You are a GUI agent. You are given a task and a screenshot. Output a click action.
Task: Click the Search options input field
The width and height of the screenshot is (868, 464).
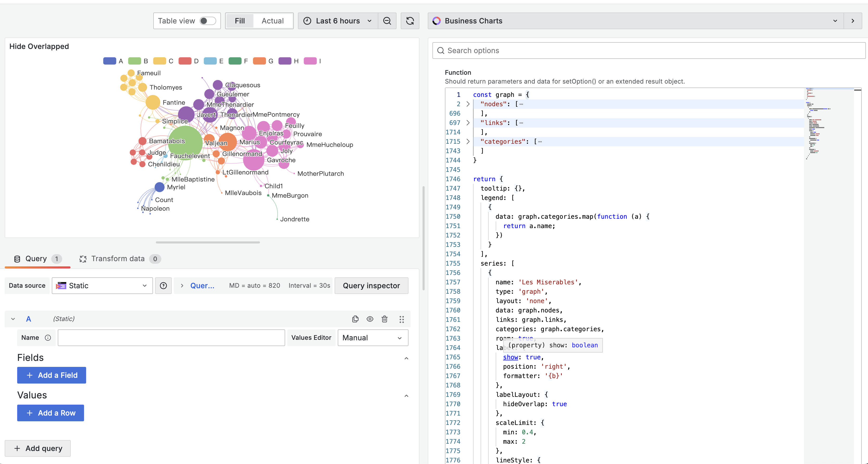click(x=648, y=51)
